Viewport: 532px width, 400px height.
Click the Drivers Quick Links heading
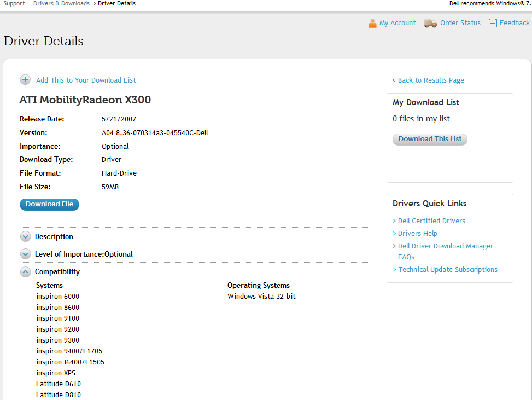tap(430, 204)
